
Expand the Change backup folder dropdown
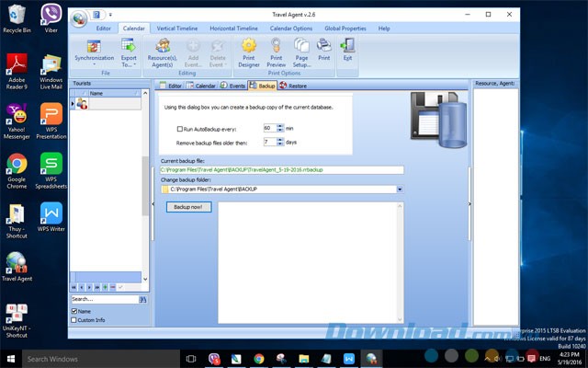click(401, 189)
